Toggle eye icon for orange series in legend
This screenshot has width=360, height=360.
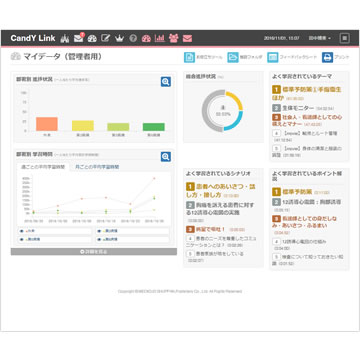pyautogui.click(x=21, y=231)
